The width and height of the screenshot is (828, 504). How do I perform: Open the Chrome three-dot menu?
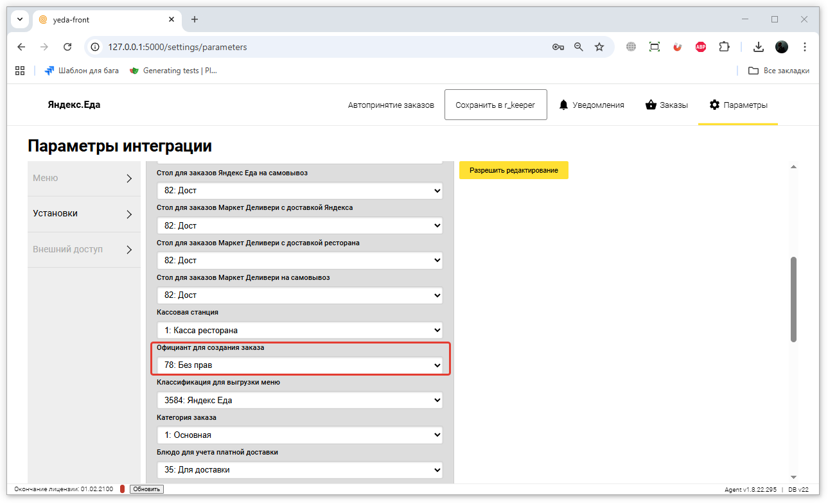coord(805,47)
